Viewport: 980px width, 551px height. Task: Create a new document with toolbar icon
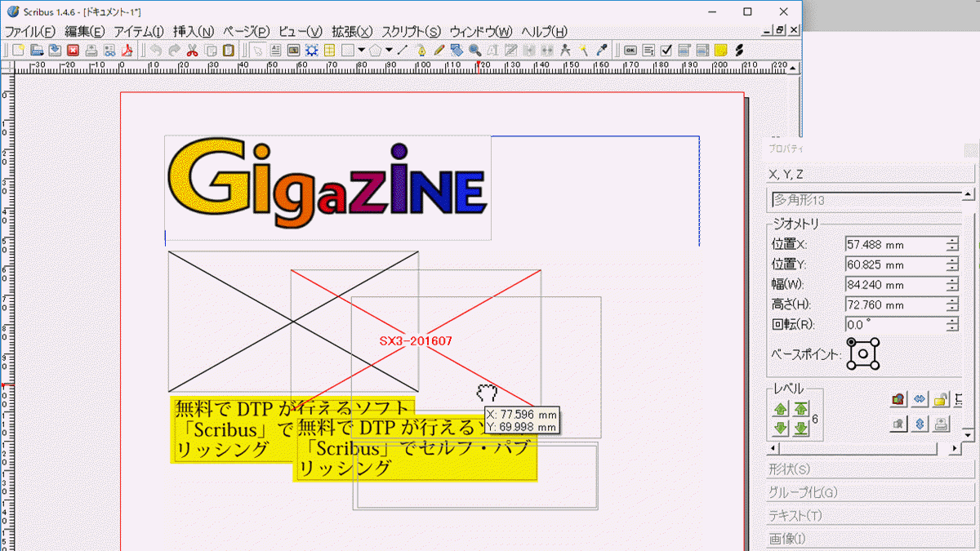[18, 50]
